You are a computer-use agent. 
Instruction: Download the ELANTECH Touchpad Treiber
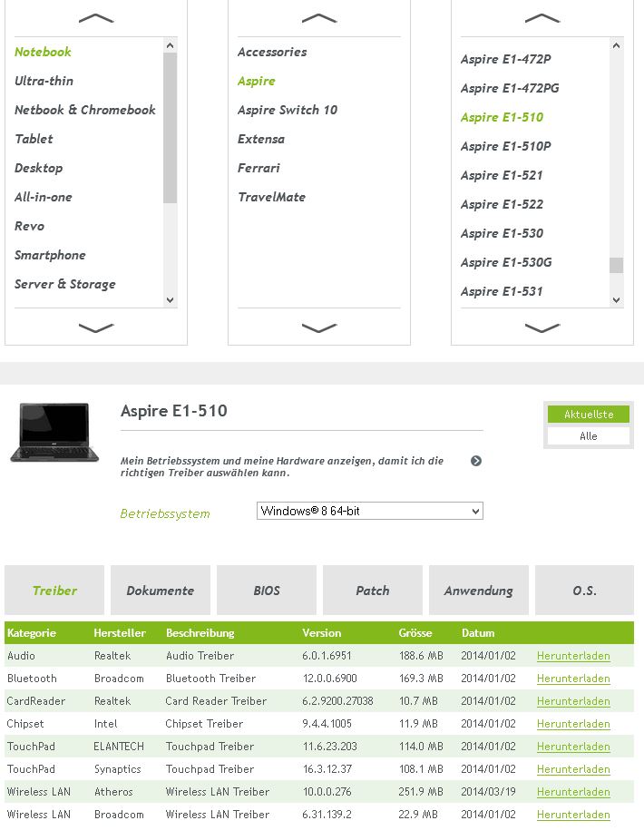coord(573,747)
